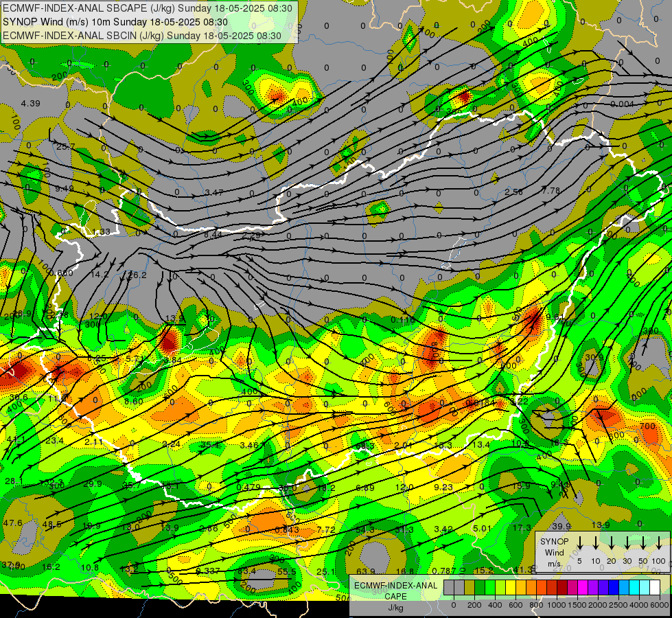672x618 pixels.
Task: Click the 14.2 value on the map
Action: click(x=100, y=275)
